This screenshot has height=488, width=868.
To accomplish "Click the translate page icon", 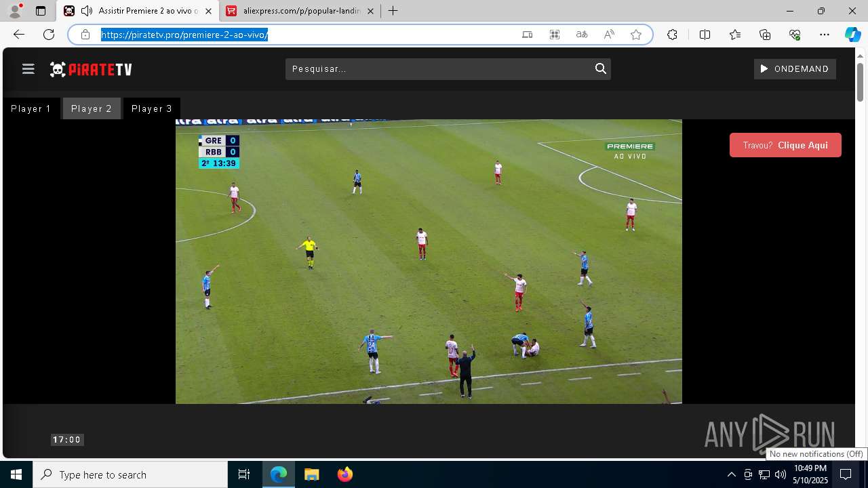I will pyautogui.click(x=582, y=35).
